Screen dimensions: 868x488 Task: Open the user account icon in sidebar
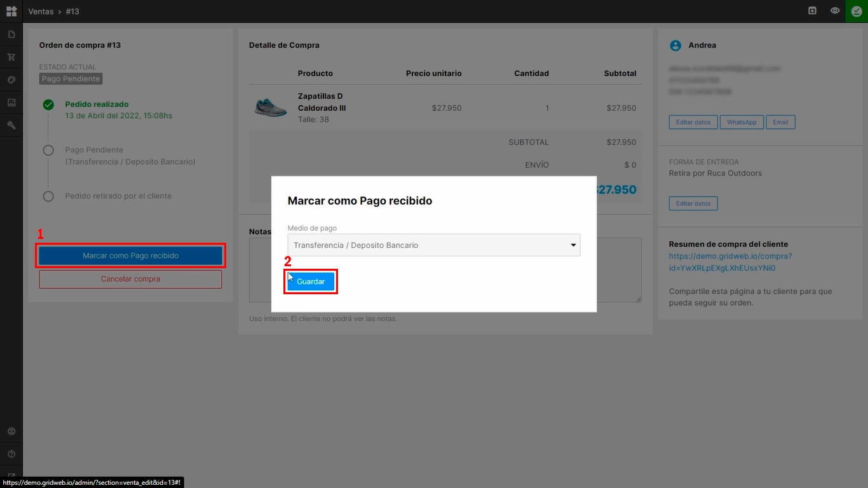11,431
